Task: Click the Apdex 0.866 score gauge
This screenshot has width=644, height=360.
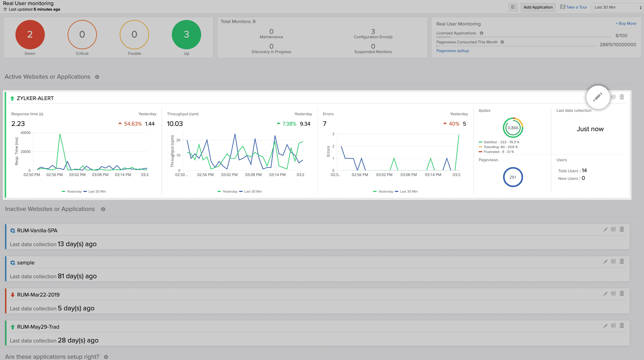Action: [x=513, y=128]
